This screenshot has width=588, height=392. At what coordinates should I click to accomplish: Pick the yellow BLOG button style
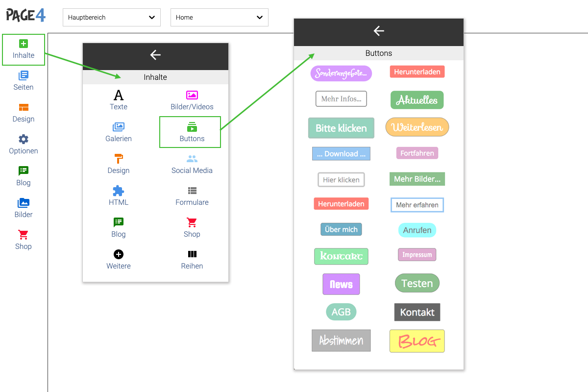pos(417,341)
